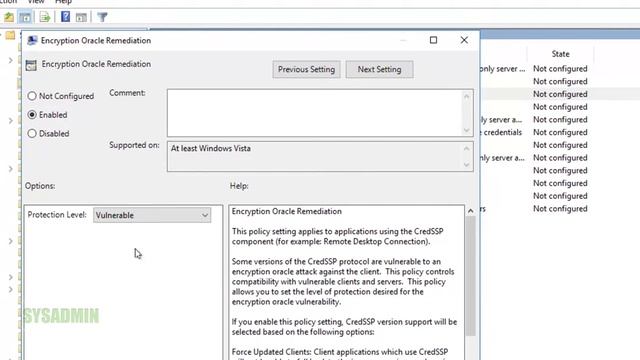This screenshot has width=640, height=360.
Task: Close the Encryption Oracle Remediation dialog
Action: coord(464,40)
